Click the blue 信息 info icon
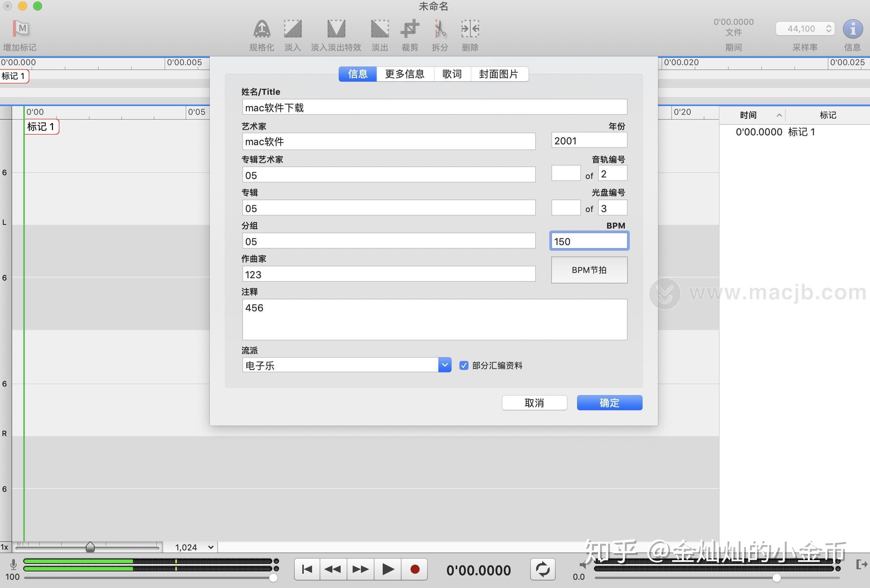Viewport: 870px width, 588px height. point(852,29)
